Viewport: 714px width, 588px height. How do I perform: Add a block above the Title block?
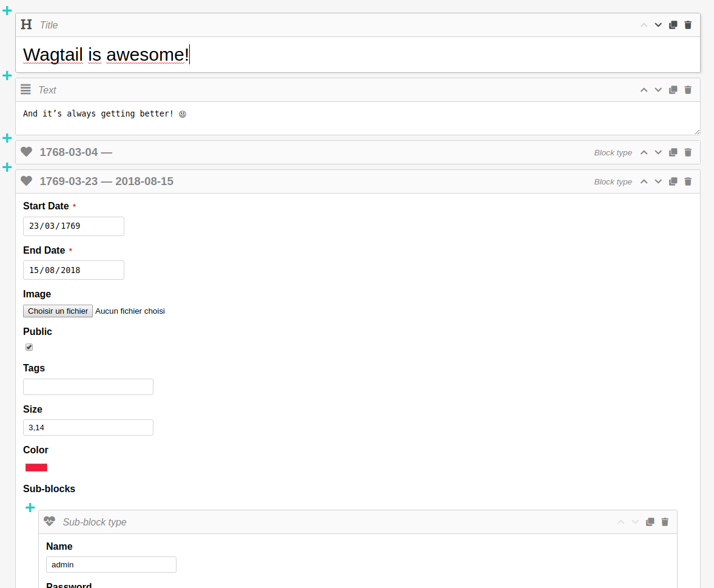(x=7, y=10)
